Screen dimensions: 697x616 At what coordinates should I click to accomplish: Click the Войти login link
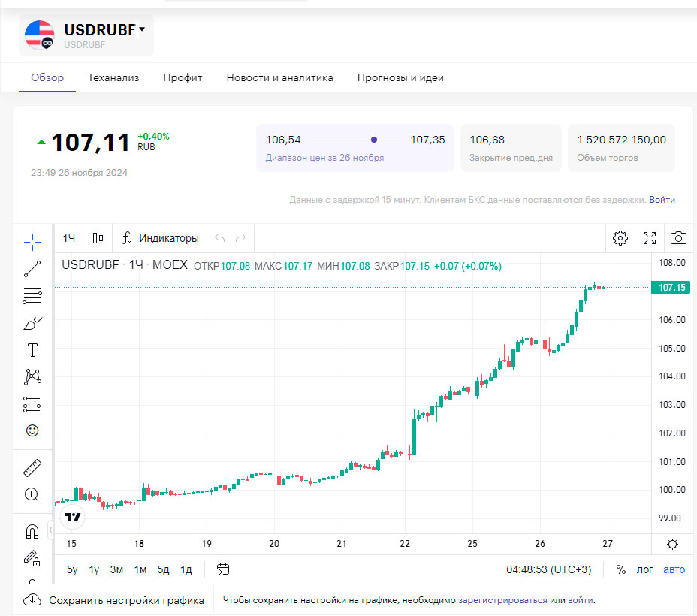(x=662, y=200)
